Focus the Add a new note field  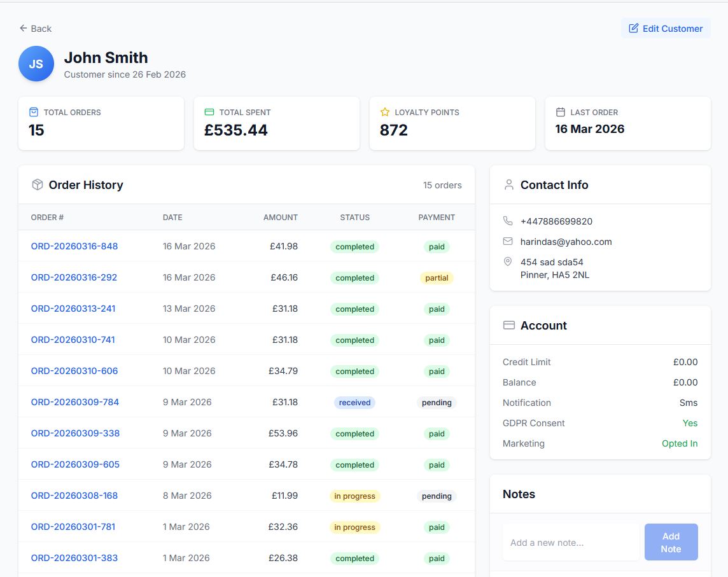pos(571,542)
